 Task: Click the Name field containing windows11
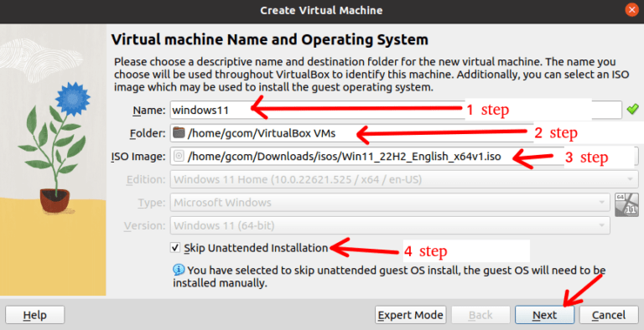click(396, 110)
